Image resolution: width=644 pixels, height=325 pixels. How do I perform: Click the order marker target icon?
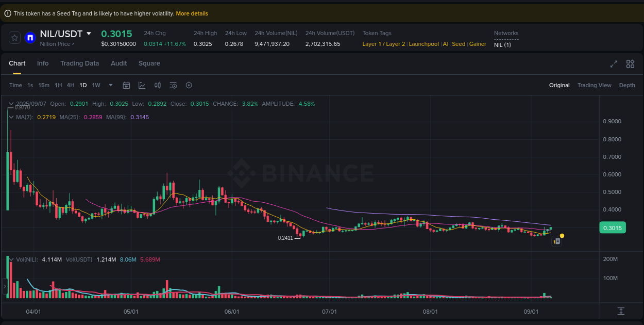[189, 85]
